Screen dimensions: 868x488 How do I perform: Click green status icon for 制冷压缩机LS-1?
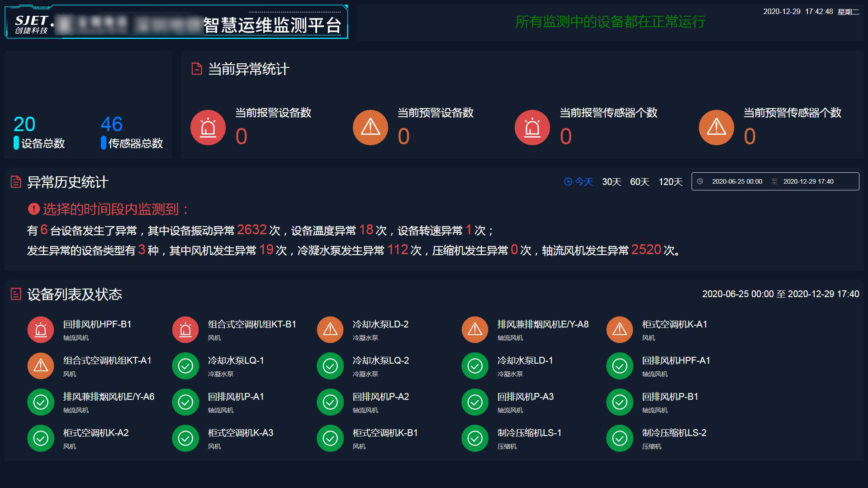pos(475,438)
